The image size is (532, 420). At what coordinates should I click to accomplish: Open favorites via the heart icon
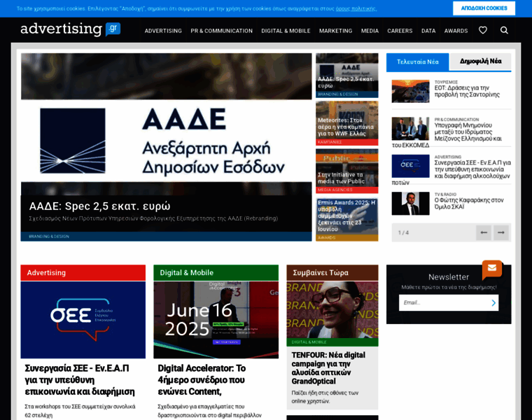point(483,31)
